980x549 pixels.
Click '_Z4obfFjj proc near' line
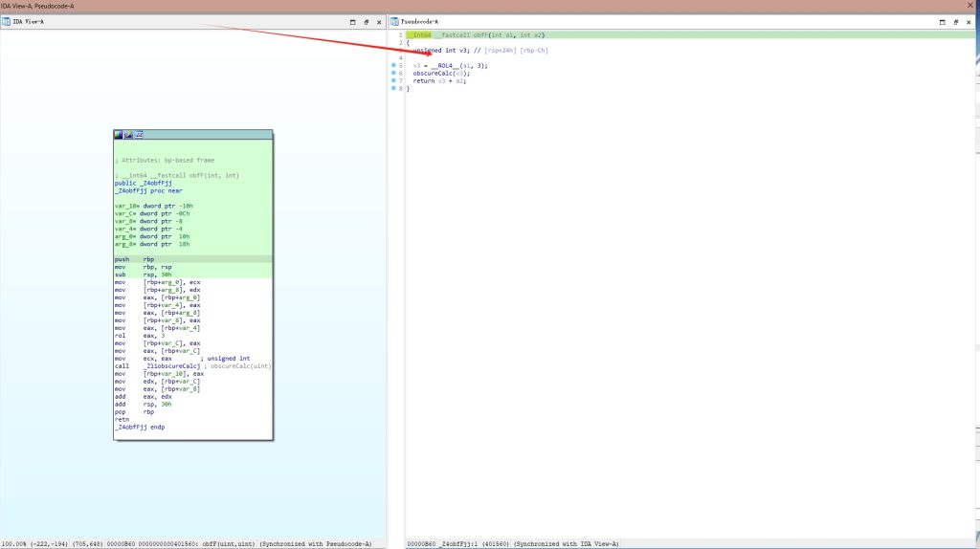tap(148, 190)
